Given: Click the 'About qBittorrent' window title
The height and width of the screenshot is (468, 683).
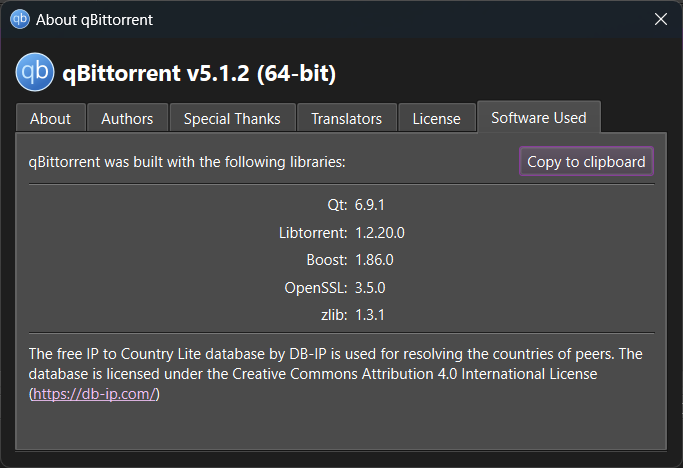Looking at the screenshot, I should [94, 20].
